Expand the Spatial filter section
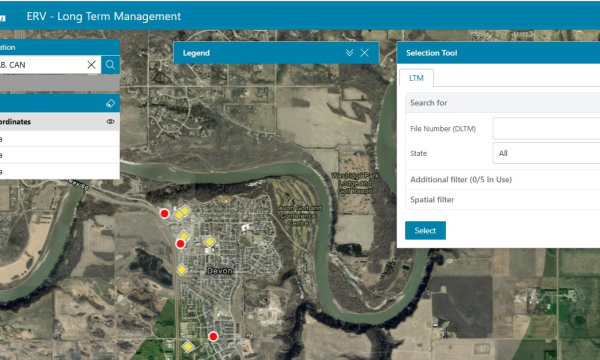The width and height of the screenshot is (600, 360). pos(502,199)
